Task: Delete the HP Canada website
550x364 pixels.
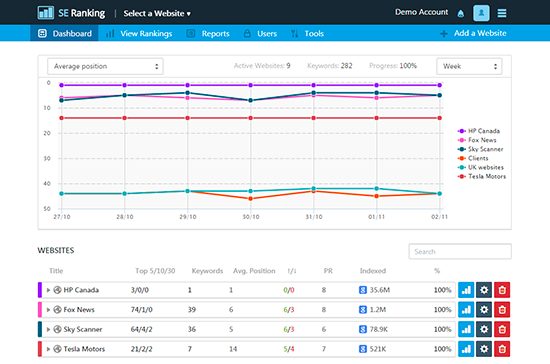Action: [x=502, y=290]
